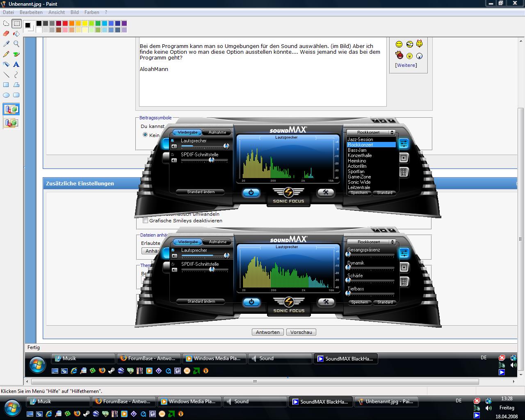Choose the Brush tool
Image resolution: width=525 pixels, height=420 pixels.
pos(16,54)
